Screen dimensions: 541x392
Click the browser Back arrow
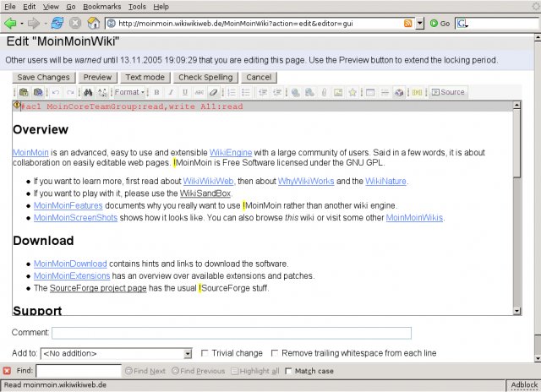coord(11,23)
